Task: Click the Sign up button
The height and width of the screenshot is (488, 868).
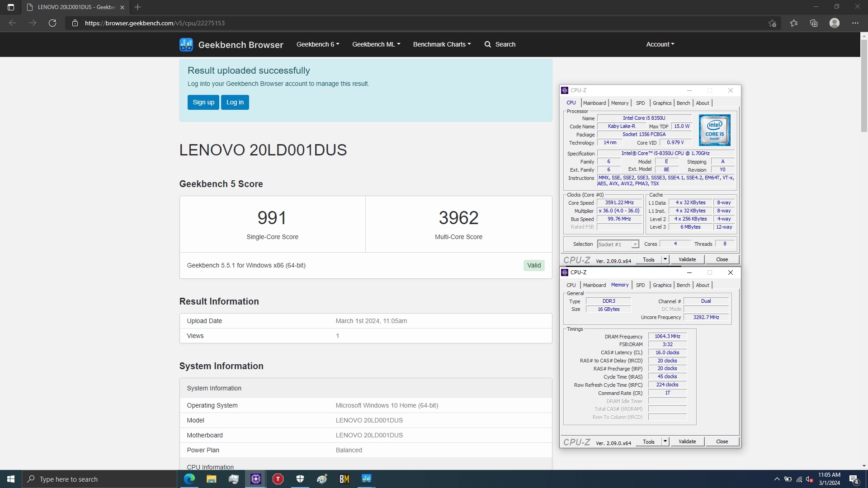Action: click(x=203, y=102)
